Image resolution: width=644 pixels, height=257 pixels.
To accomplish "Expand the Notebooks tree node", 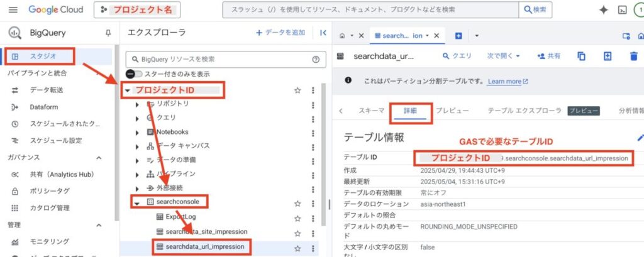I will (138, 132).
